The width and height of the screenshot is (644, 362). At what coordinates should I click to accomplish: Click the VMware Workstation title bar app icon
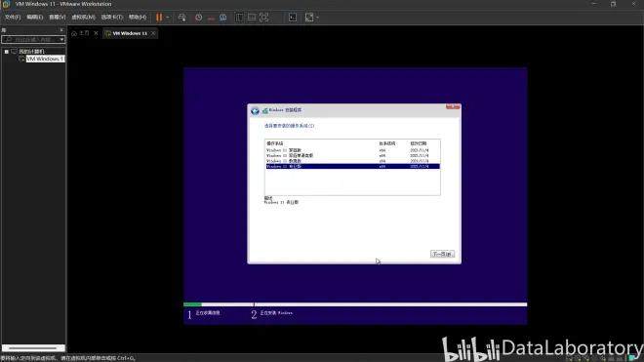pos(6,4)
